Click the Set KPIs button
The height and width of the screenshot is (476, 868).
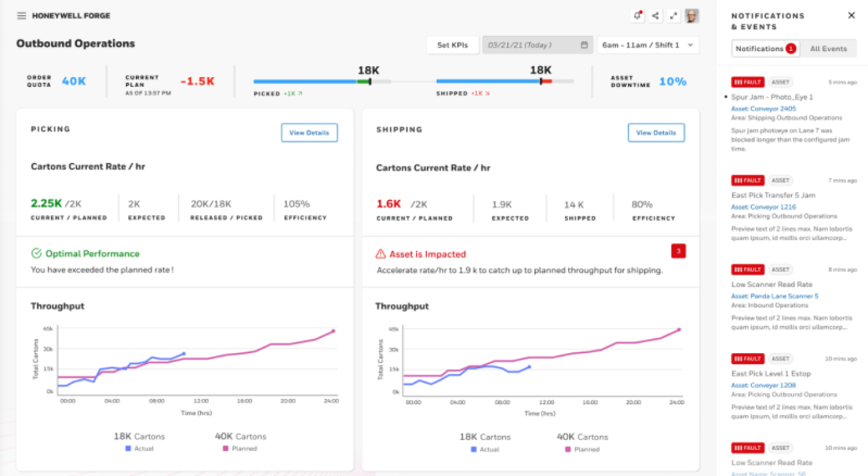tap(453, 45)
